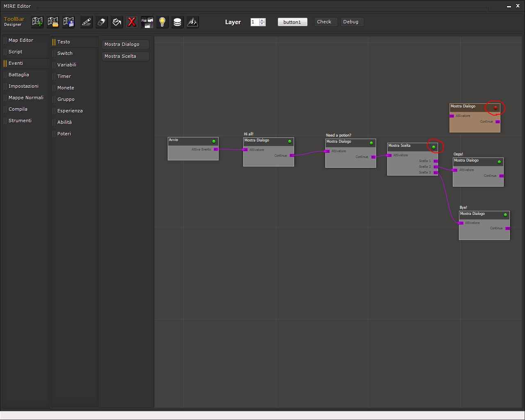Select the pencil drawing tool
The height and width of the screenshot is (420, 525).
tap(86, 22)
